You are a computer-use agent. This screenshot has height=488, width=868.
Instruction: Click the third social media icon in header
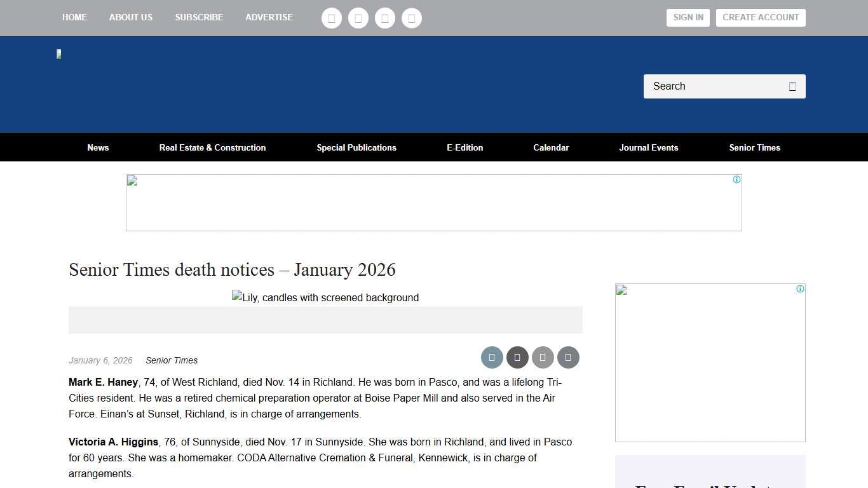(x=384, y=18)
